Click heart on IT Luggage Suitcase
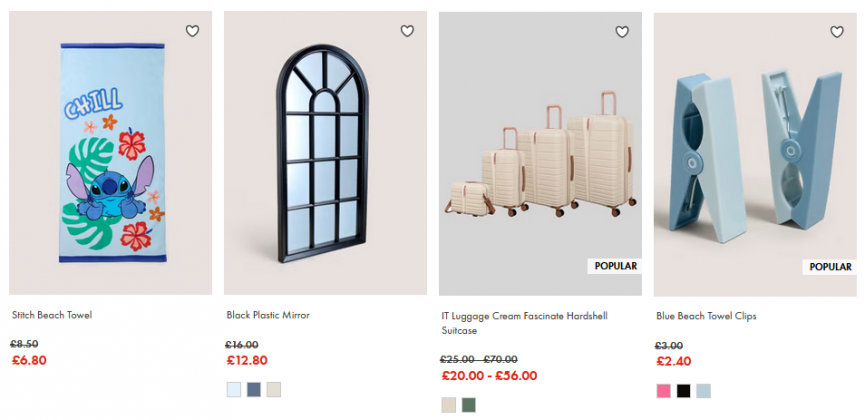865x420 pixels. [622, 32]
